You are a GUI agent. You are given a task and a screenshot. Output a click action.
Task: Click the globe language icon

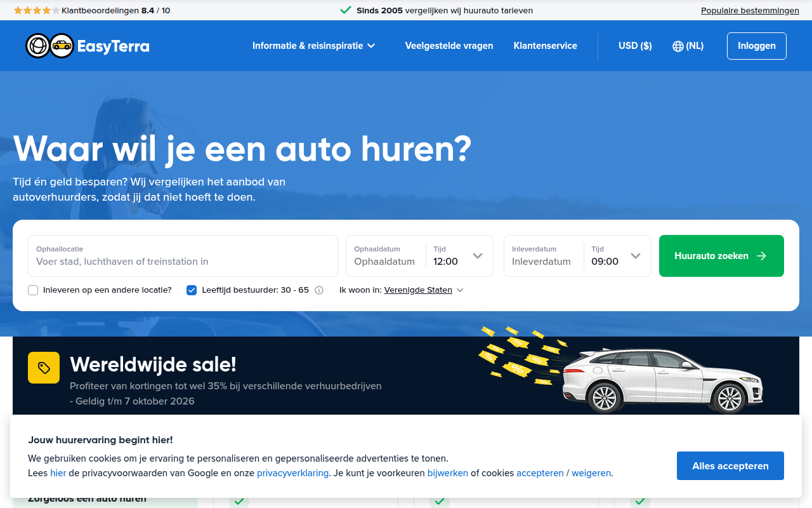click(678, 46)
